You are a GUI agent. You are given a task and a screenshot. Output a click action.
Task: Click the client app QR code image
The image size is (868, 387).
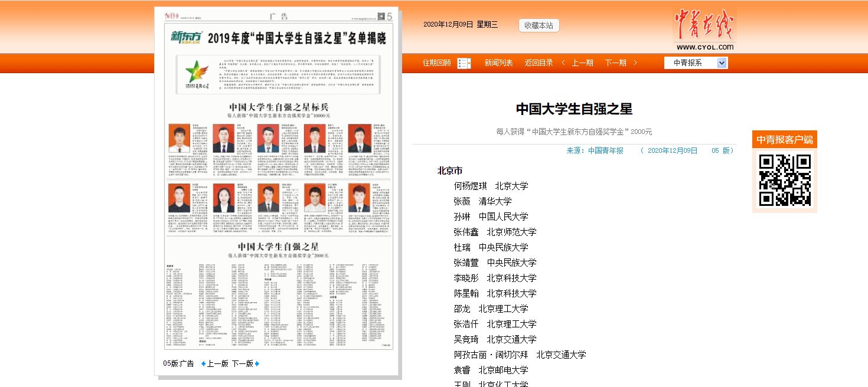[x=784, y=180]
